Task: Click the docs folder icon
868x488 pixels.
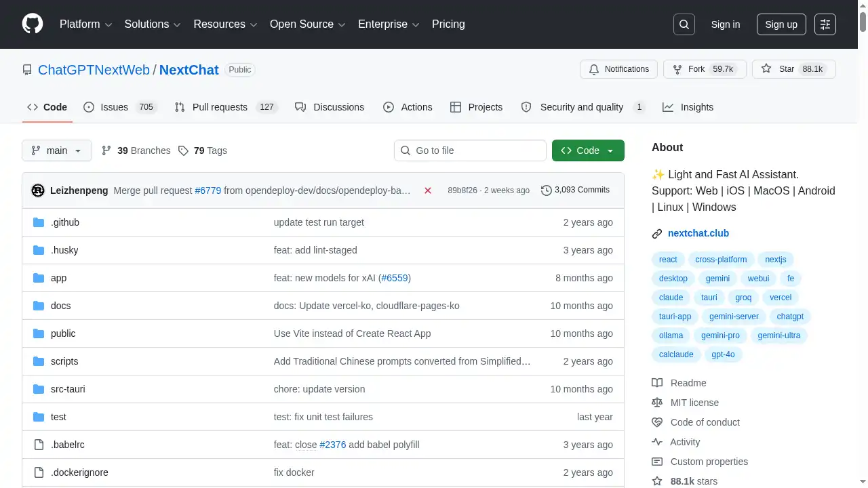Action: pos(39,306)
